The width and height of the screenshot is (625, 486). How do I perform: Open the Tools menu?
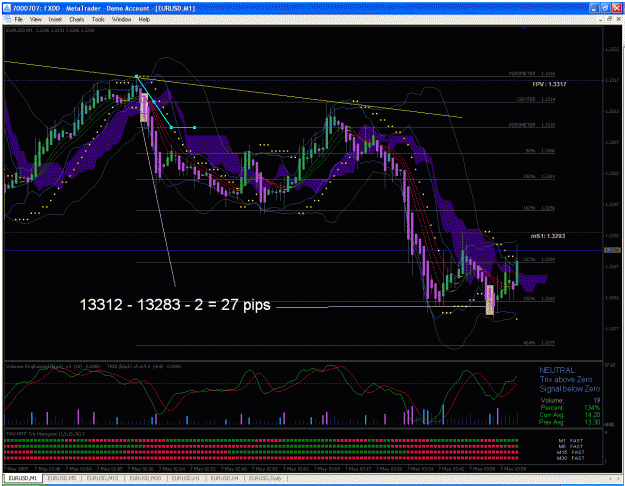[x=98, y=19]
